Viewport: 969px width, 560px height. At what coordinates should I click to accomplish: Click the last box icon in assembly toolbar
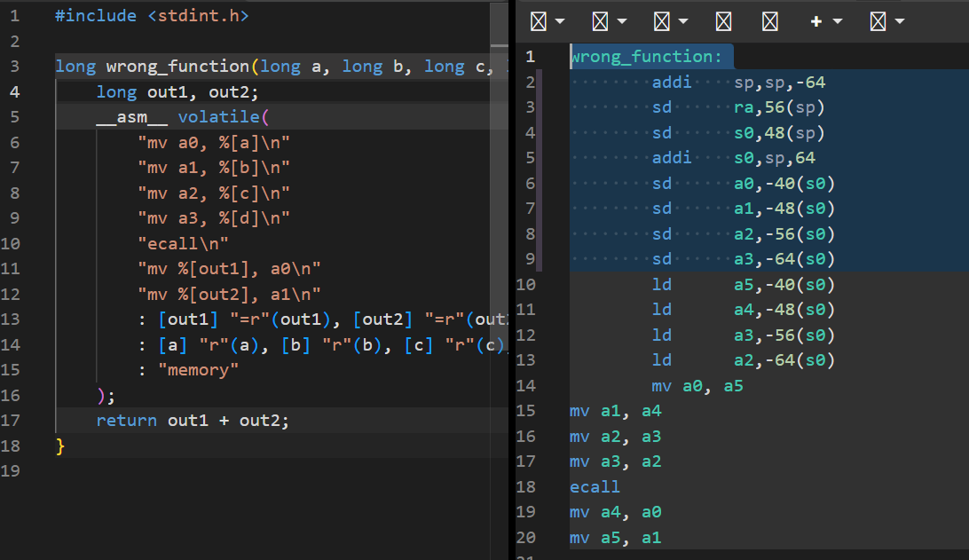click(878, 21)
